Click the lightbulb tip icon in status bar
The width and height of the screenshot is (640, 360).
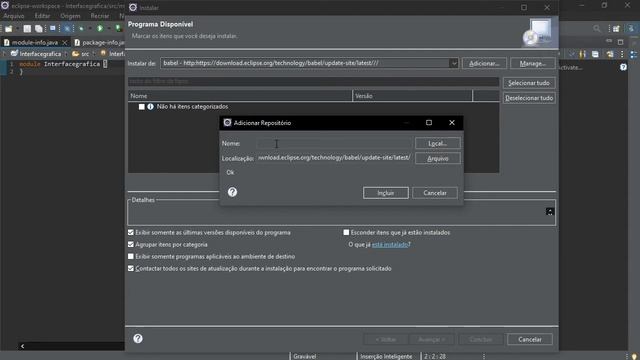pyautogui.click(x=634, y=356)
